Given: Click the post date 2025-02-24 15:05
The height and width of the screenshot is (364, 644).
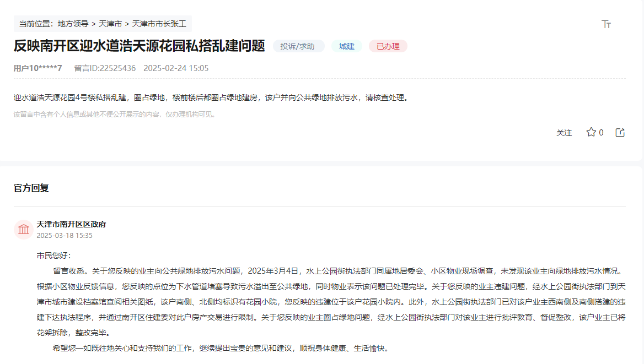Looking at the screenshot, I should pyautogui.click(x=176, y=68).
